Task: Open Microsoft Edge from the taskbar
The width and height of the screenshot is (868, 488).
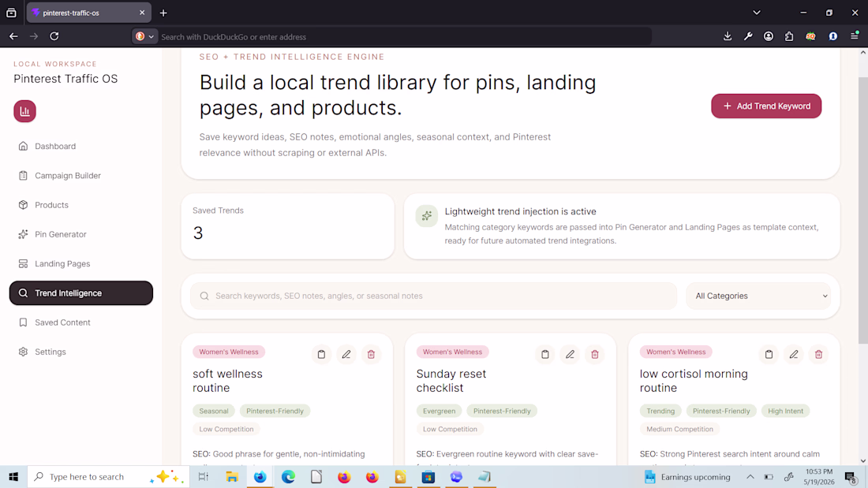Action: (x=288, y=476)
